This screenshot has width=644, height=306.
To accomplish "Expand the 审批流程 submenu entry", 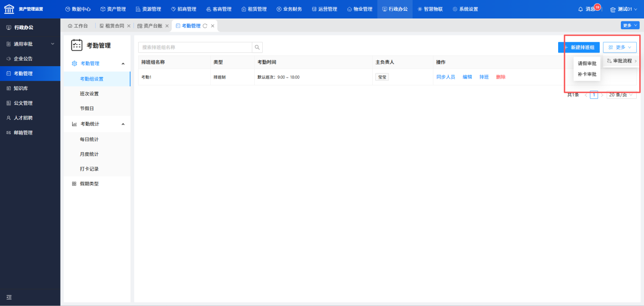I will 622,61.
